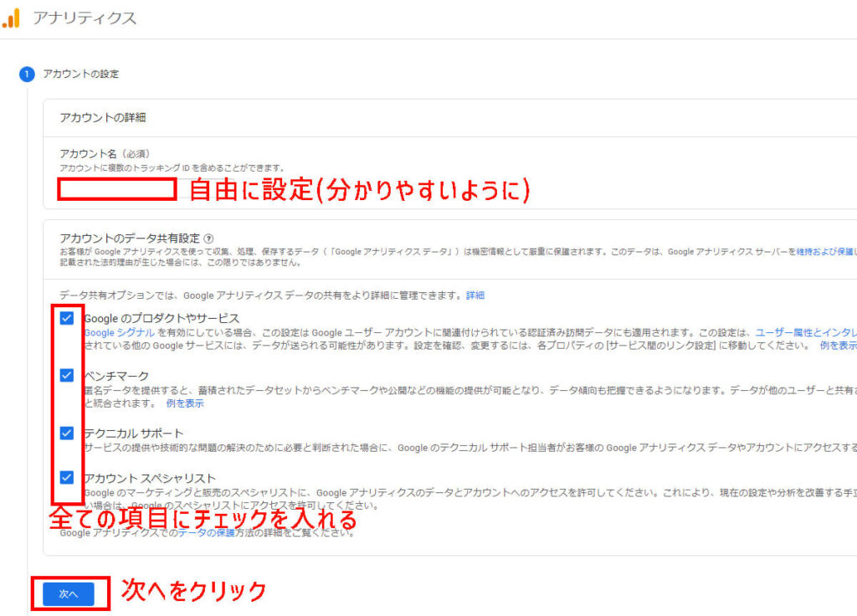Open the 維持および保護 link
Screen dimensions: 857x616
click(x=826, y=251)
